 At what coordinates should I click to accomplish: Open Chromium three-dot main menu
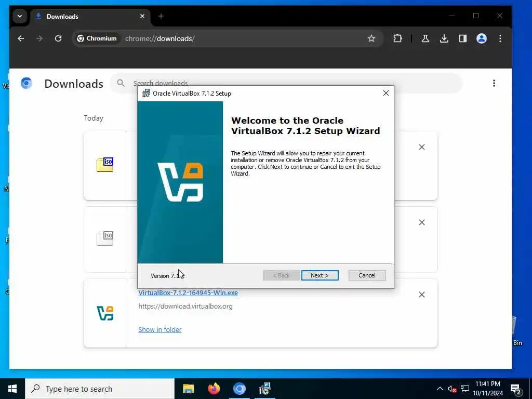[x=500, y=38]
